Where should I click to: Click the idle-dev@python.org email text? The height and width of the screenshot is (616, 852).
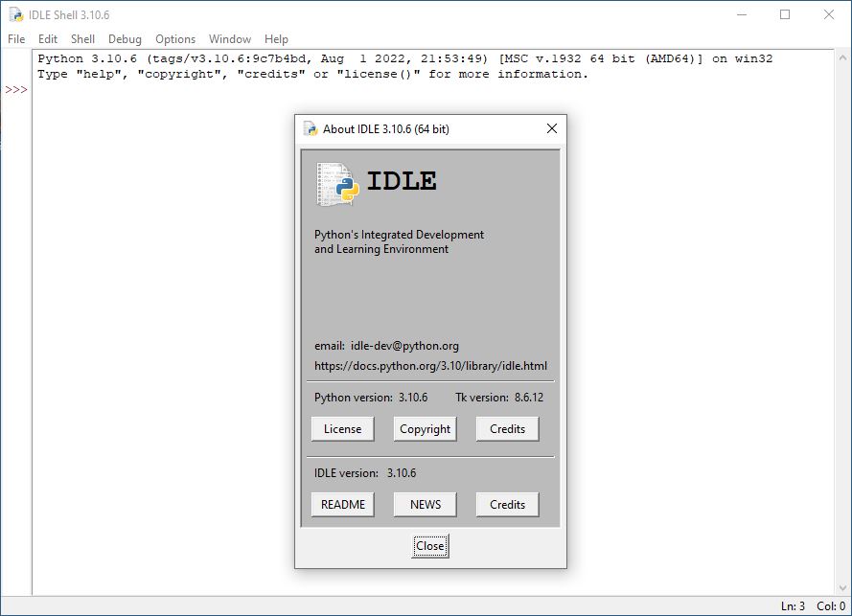click(x=404, y=346)
